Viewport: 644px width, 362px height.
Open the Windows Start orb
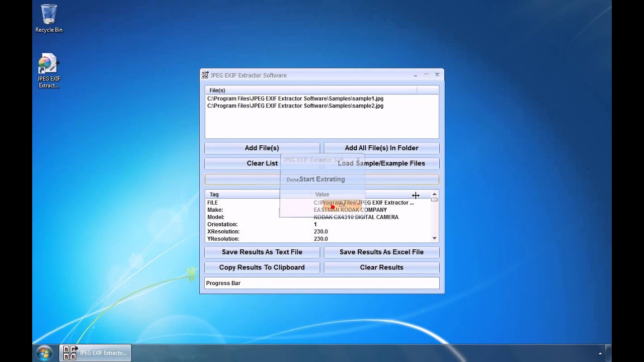click(x=44, y=353)
